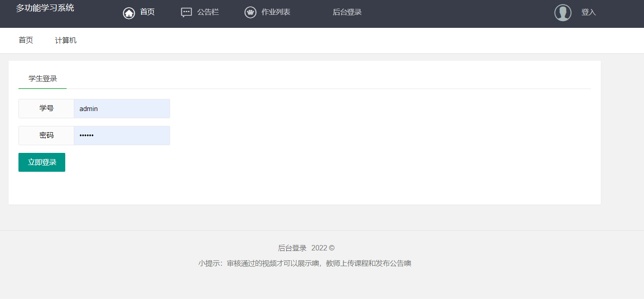
Task: Click 登入 in the top right corner
Action: coord(589,12)
